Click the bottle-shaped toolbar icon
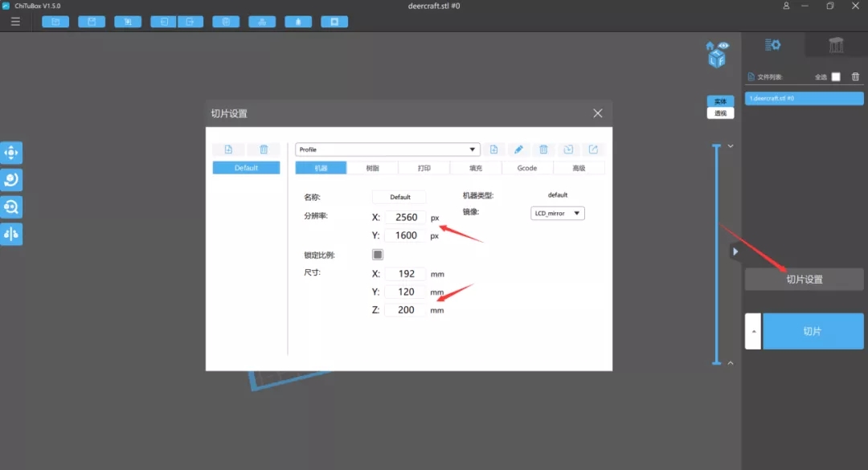868x470 pixels. (x=298, y=22)
